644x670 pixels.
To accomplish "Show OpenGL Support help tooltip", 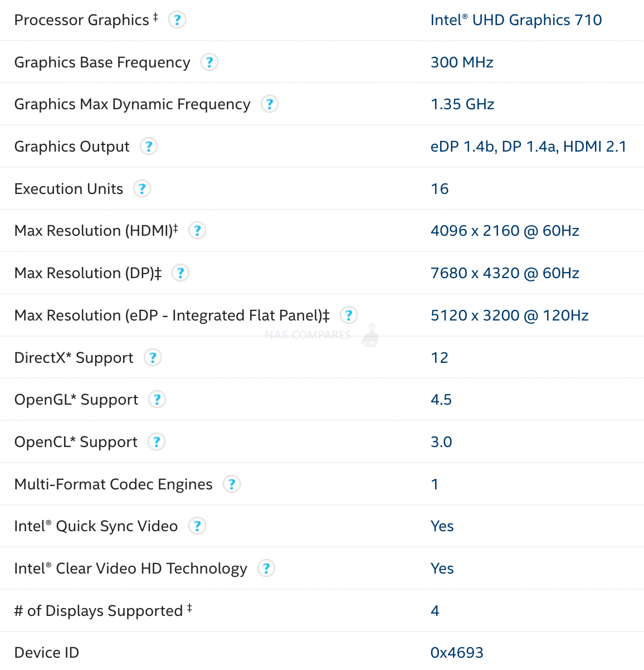I will coord(157,400).
